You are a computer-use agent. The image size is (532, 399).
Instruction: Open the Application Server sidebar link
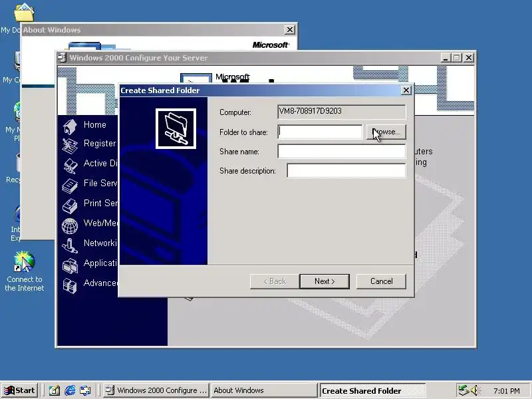100,263
